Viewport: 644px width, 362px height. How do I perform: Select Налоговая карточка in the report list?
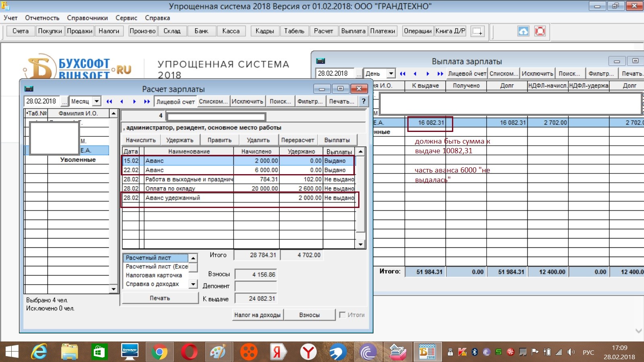tap(154, 275)
